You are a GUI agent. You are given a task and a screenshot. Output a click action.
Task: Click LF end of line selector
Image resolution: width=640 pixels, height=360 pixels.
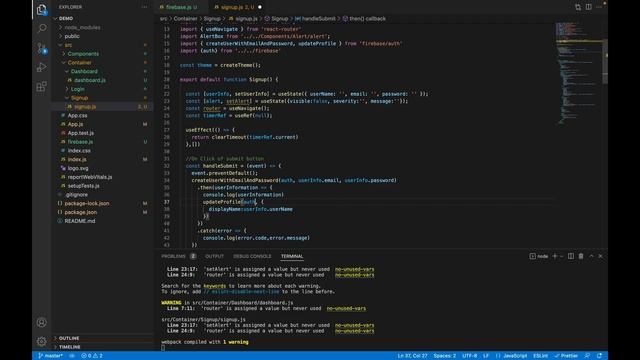(486, 356)
